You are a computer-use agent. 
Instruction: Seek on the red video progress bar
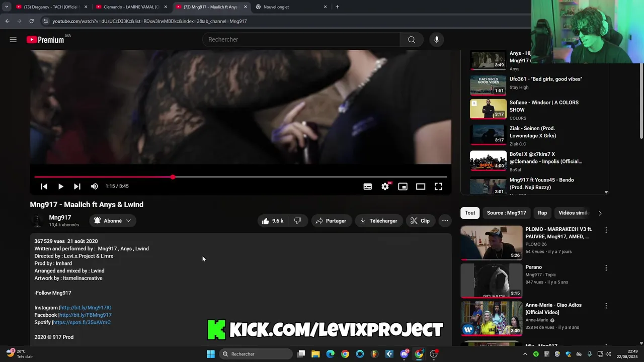pyautogui.click(x=240, y=177)
